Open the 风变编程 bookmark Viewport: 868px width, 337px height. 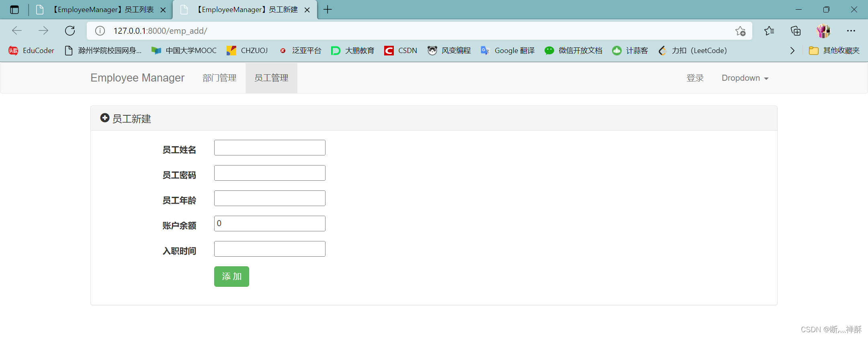449,51
